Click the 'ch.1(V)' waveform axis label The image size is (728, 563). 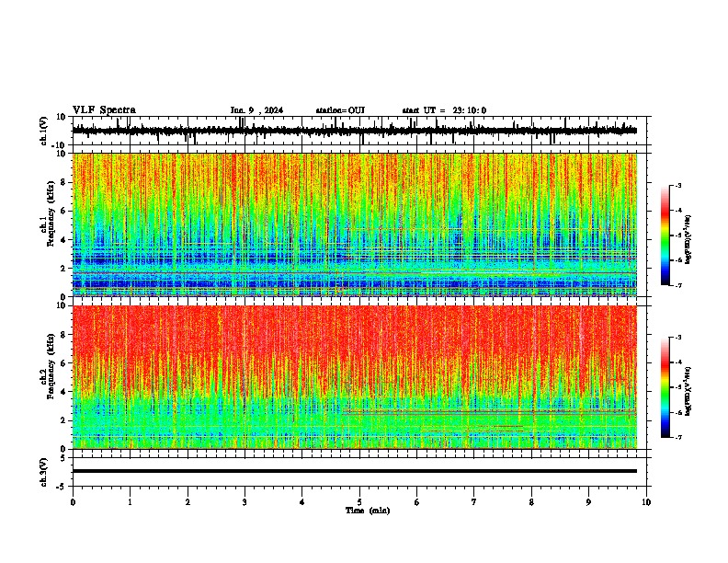(x=44, y=131)
